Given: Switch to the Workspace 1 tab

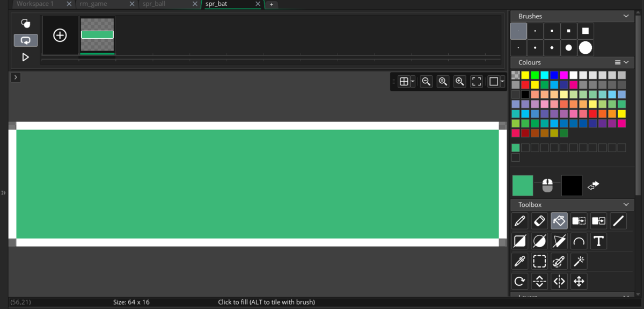Looking at the screenshot, I should 35,4.
